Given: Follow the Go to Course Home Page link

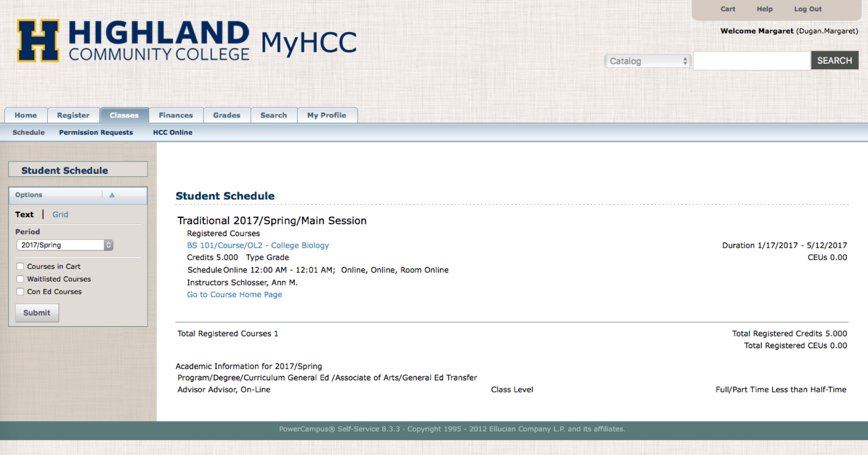Looking at the screenshot, I should pos(234,294).
